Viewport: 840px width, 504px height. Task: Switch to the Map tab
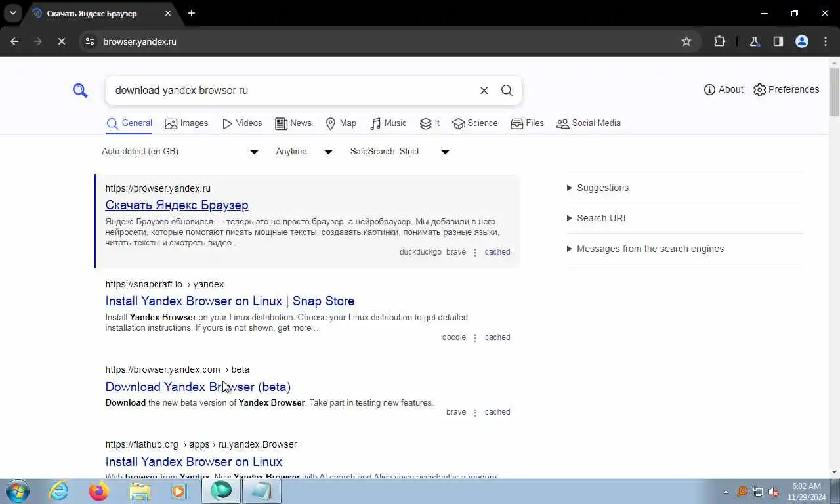click(341, 123)
